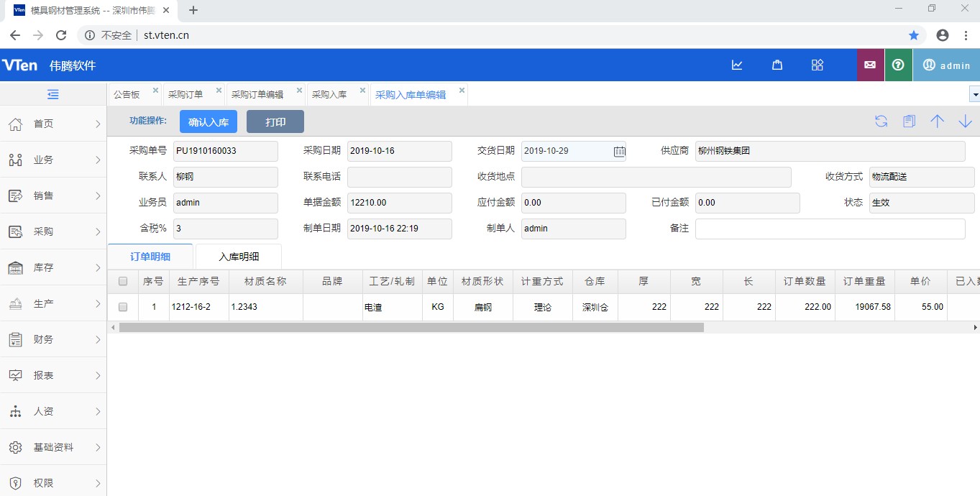This screenshot has height=496, width=980.
Task: Go to next record with down arrow
Action: (x=965, y=121)
